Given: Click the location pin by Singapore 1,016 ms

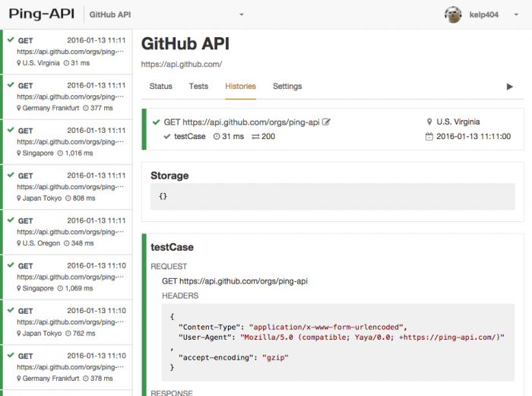Looking at the screenshot, I should [19, 153].
